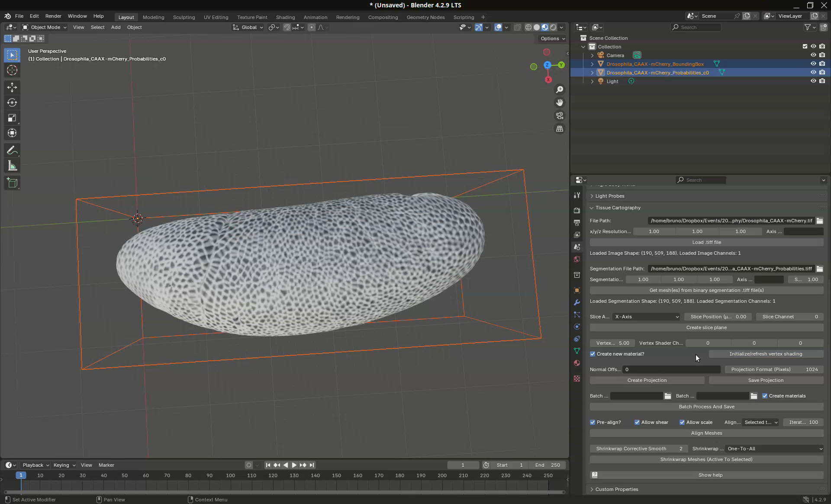831x504 pixels.
Task: Open the Slice Axis X-Axis dropdown
Action: [x=646, y=317]
